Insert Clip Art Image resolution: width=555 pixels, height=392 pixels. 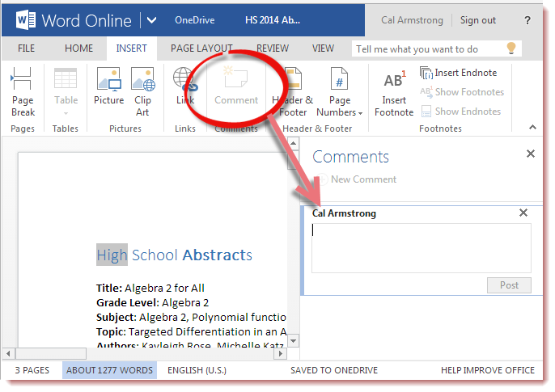click(142, 92)
